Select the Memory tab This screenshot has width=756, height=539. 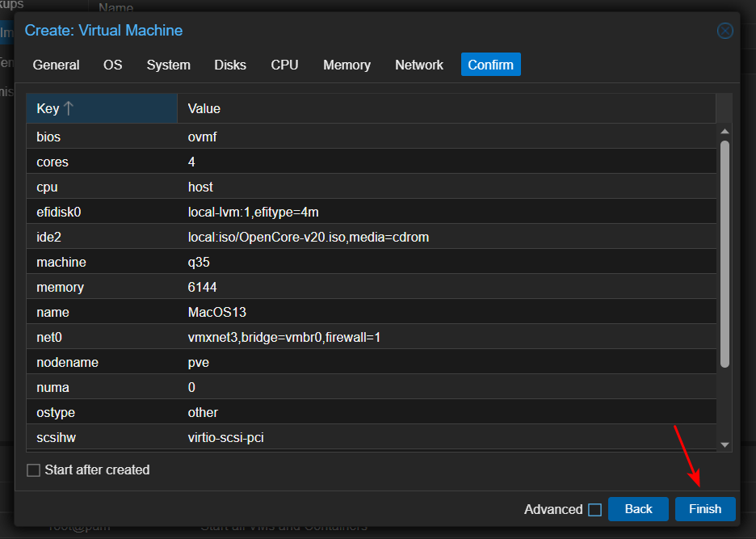[x=346, y=65]
